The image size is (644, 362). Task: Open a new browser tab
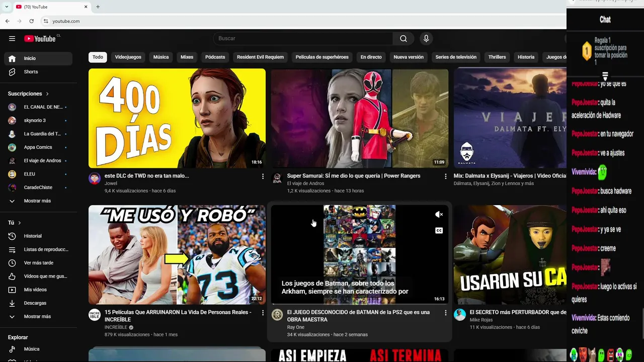click(x=98, y=7)
